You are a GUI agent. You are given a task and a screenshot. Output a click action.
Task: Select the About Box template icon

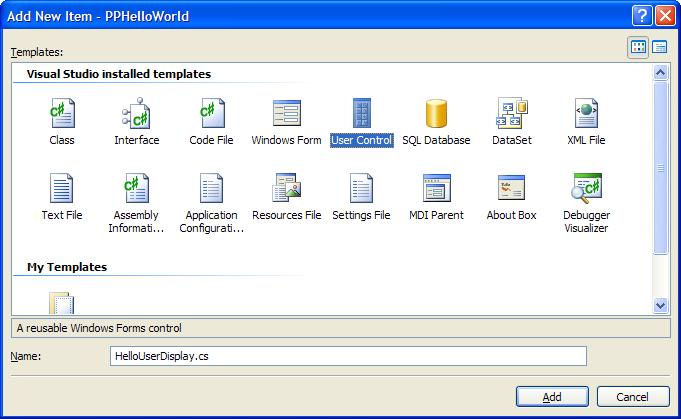511,188
